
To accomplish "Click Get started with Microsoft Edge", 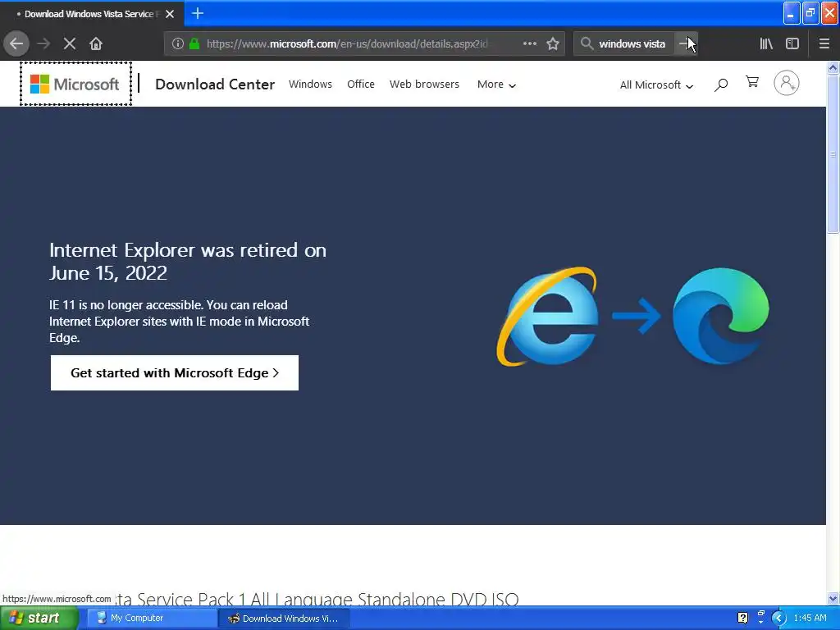I will (x=175, y=373).
